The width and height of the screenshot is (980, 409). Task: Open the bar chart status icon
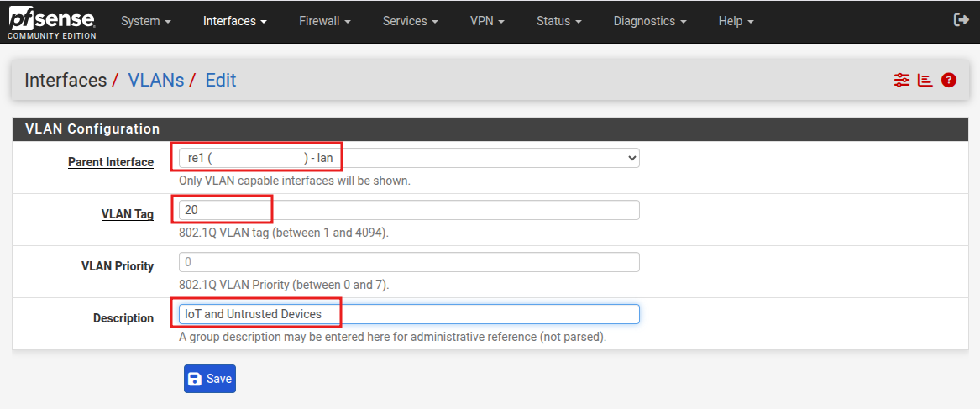(x=925, y=80)
